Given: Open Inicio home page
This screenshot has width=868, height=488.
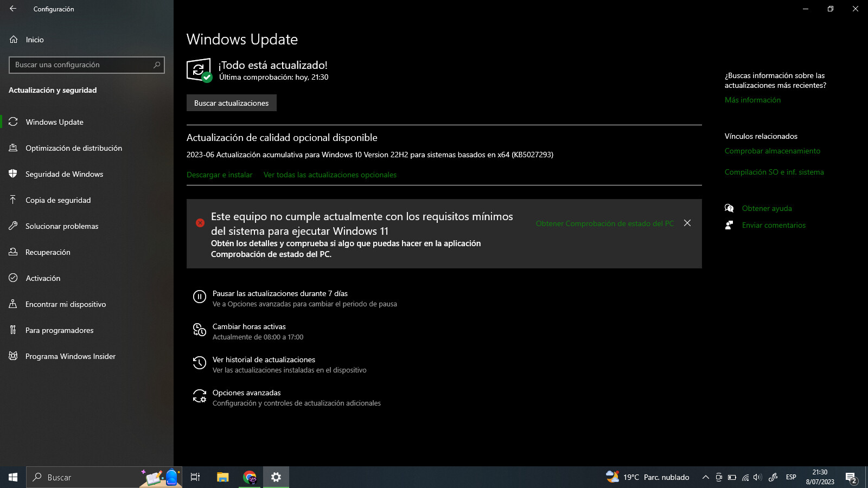Looking at the screenshot, I should (x=34, y=40).
